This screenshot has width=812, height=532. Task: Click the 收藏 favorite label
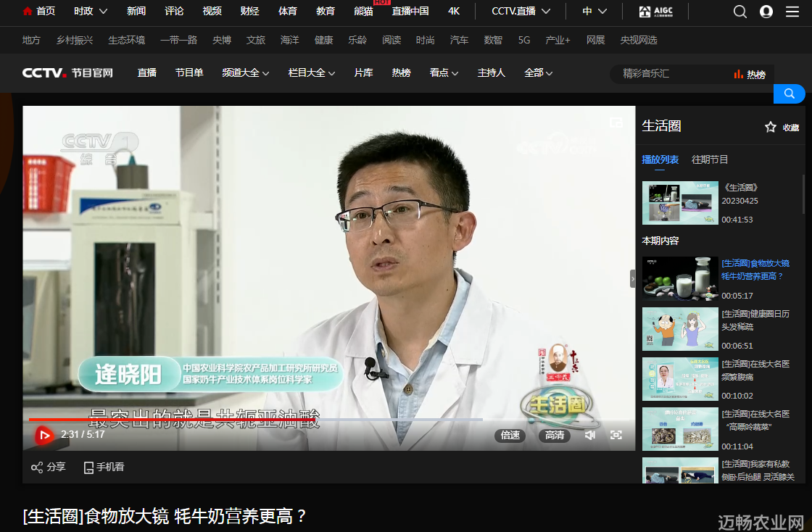[791, 128]
